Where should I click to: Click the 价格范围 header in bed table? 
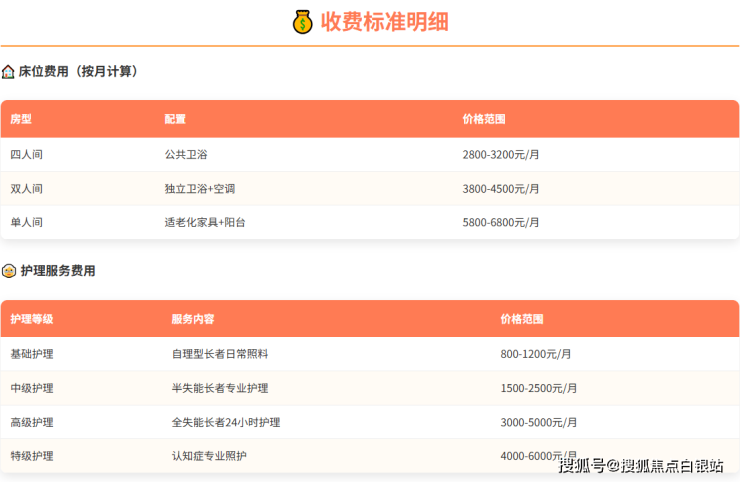click(x=484, y=119)
